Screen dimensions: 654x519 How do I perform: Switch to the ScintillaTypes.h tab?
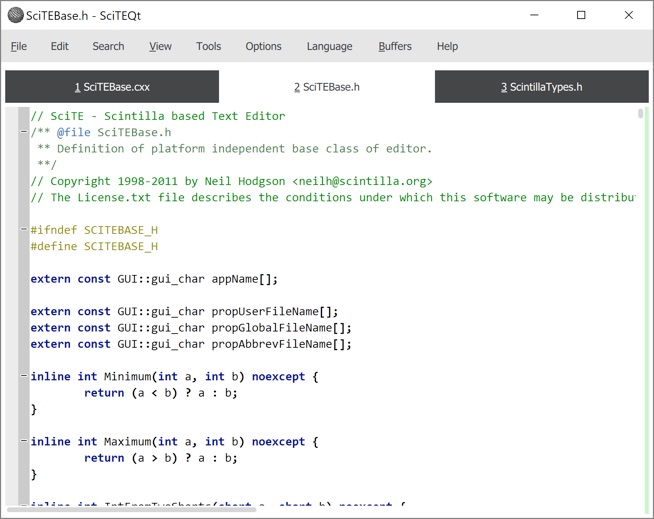point(541,87)
